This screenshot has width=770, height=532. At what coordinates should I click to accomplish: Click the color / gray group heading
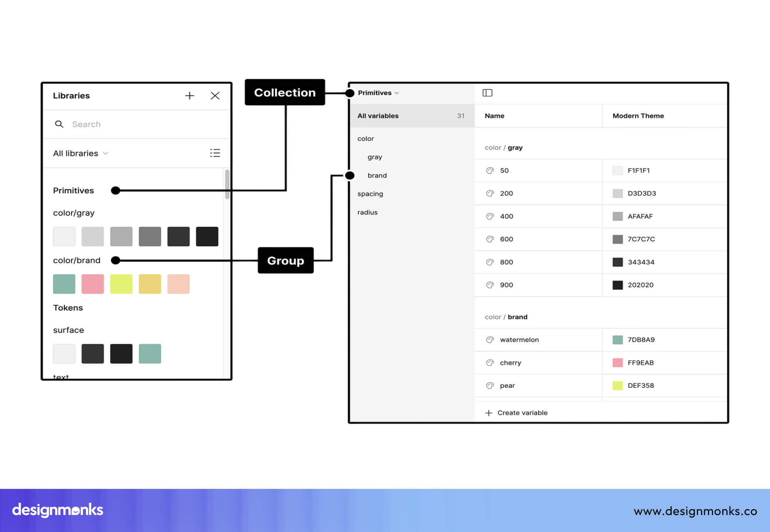click(x=504, y=147)
